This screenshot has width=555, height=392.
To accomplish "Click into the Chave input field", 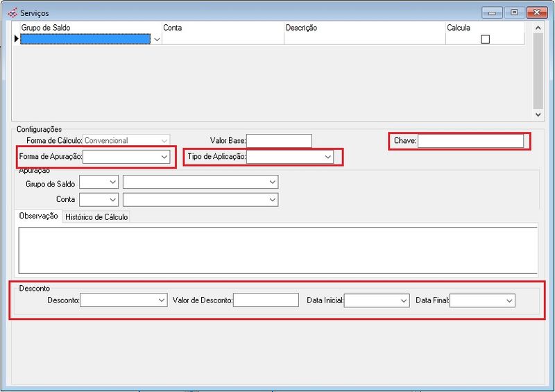I will click(470, 141).
